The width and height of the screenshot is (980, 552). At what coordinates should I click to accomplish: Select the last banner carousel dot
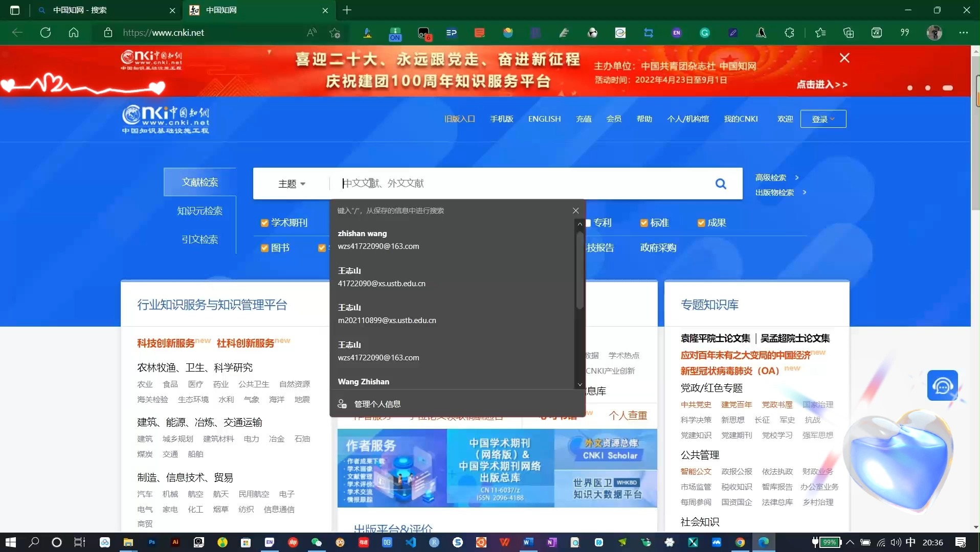pyautogui.click(x=948, y=88)
